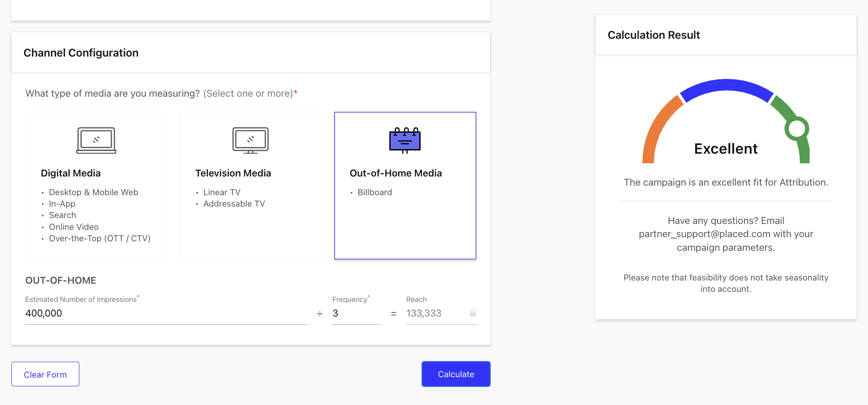This screenshot has height=405, width=868.
Task: Click the gauge indicator knob
Action: click(x=796, y=129)
